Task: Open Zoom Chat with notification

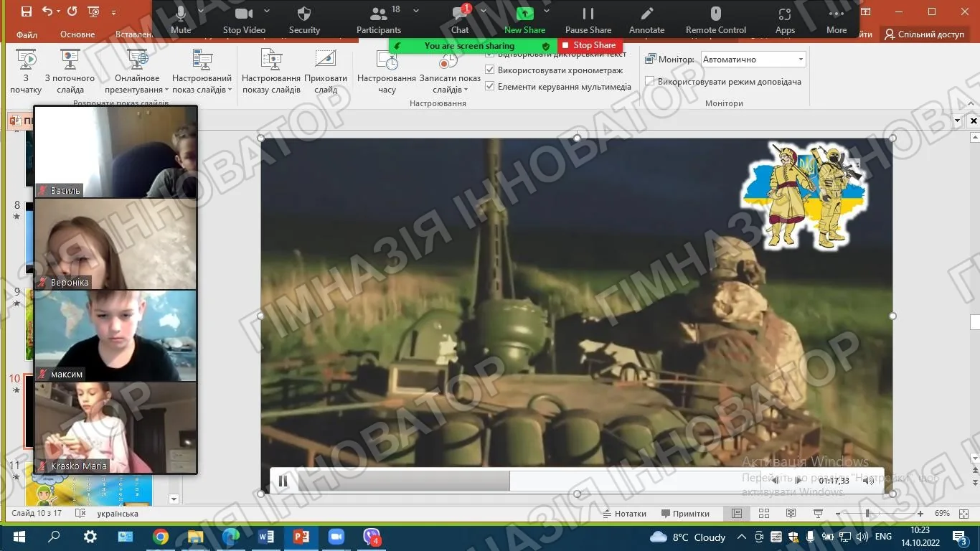Action: click(460, 14)
